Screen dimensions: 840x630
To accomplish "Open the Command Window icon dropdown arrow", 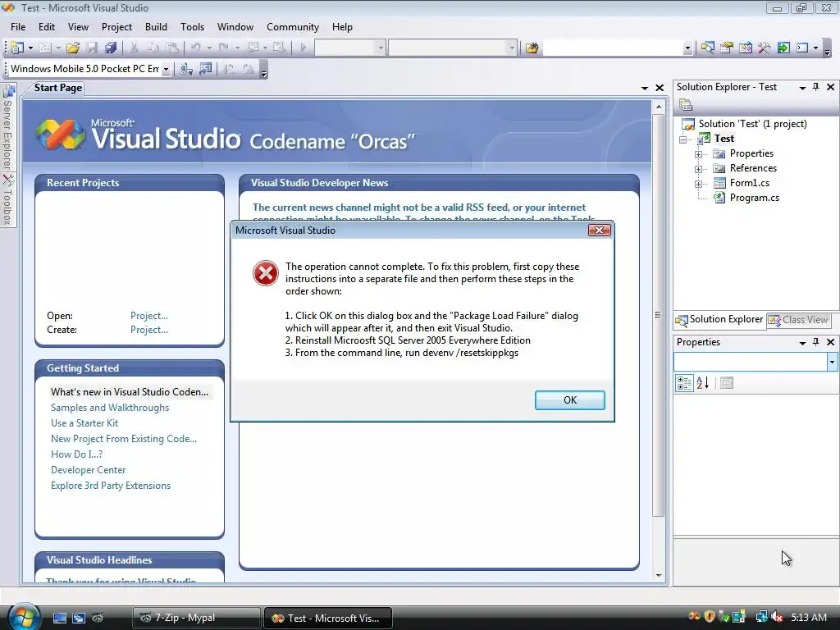I will (815, 48).
